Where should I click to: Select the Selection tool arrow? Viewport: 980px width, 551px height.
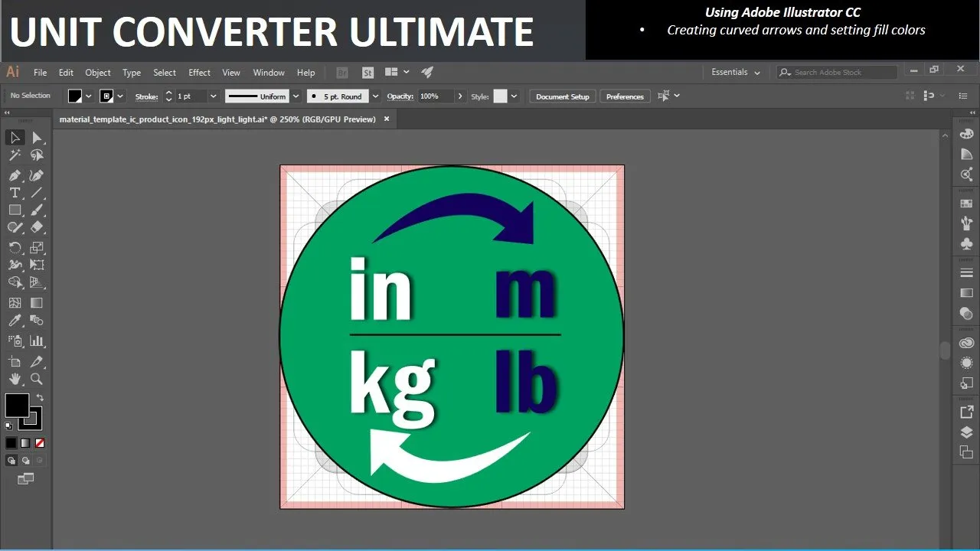[x=15, y=138]
